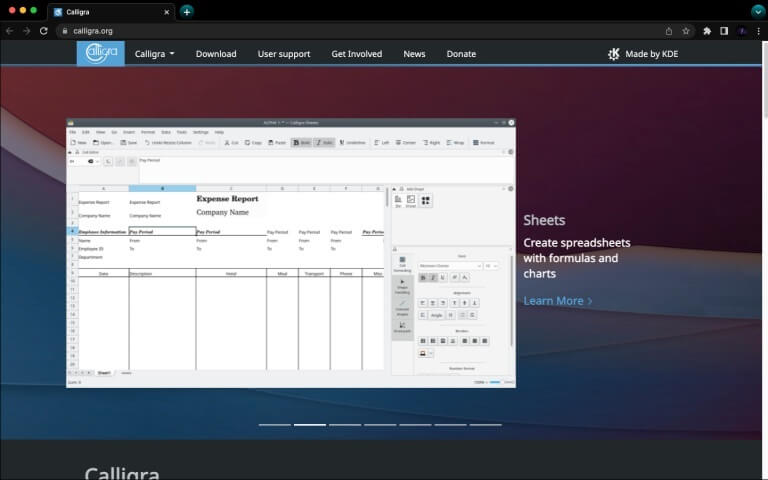Close the Calligra tab
Image resolution: width=768 pixels, height=480 pixels.
tap(167, 12)
